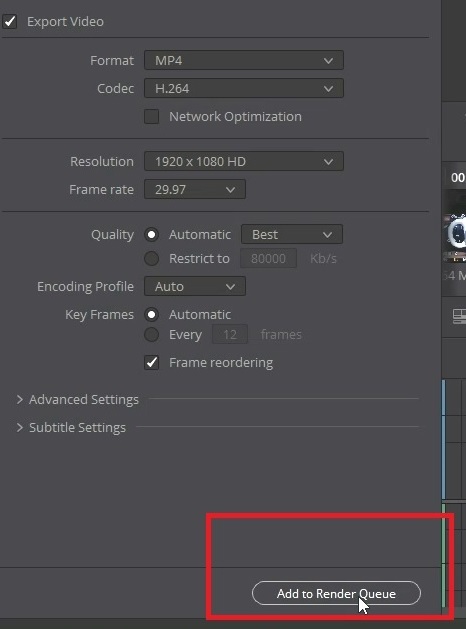Screen dimensions: 466x629
Task: Open the Format dropdown showing MP4
Action: (244, 60)
